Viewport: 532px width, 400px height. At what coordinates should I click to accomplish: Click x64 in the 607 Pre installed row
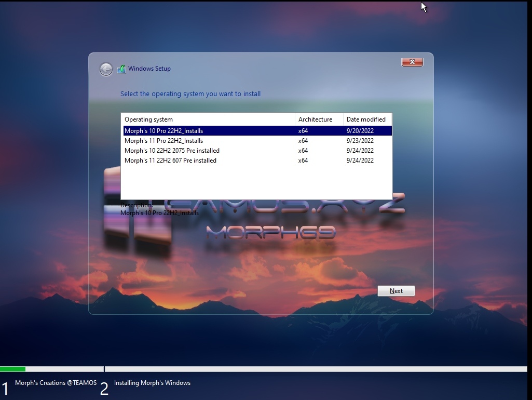pyautogui.click(x=303, y=161)
